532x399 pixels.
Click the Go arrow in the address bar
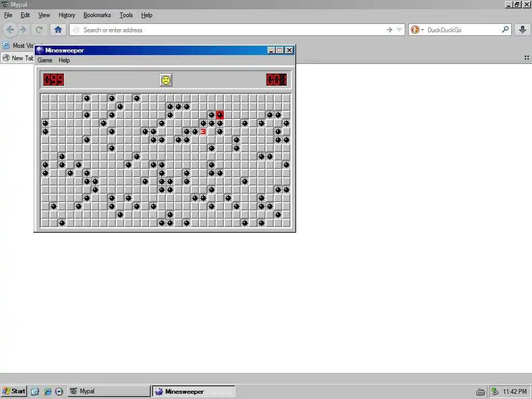coord(390,30)
